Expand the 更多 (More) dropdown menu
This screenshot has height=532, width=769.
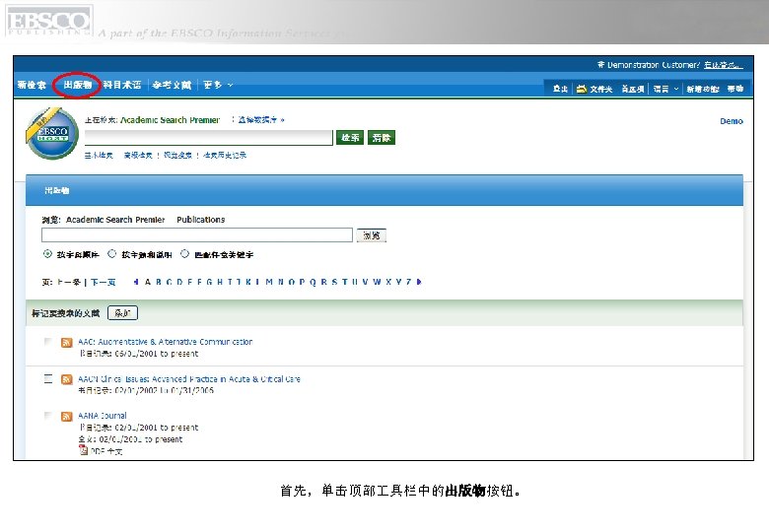(x=218, y=85)
